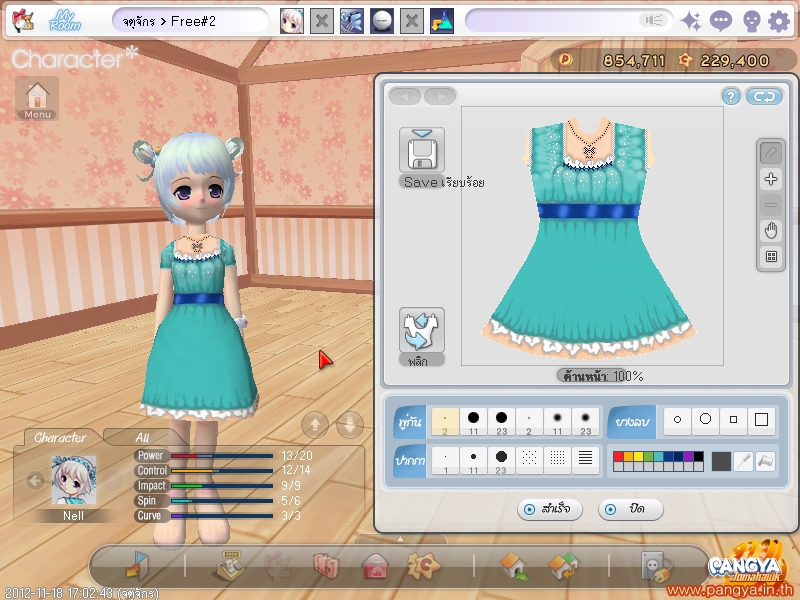Select the highlighted size 2 hard brush
The image size is (800, 600).
click(x=445, y=421)
